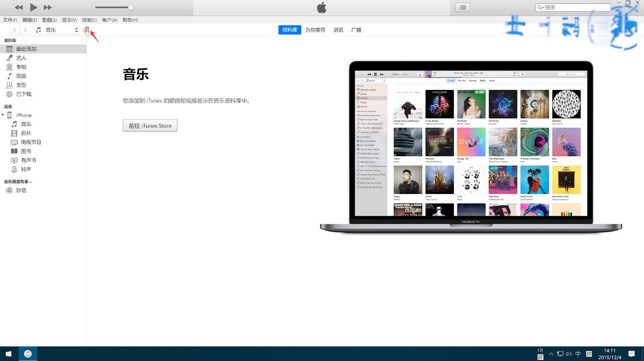The height and width of the screenshot is (361, 644).
Task: Switch to the 资料库 tab
Action: point(289,30)
